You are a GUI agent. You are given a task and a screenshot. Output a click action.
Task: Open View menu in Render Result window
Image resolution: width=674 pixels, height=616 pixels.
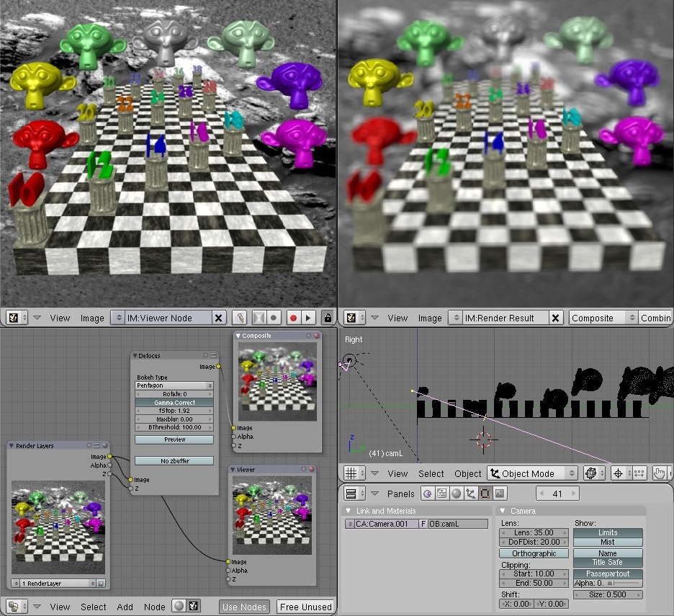click(x=397, y=318)
